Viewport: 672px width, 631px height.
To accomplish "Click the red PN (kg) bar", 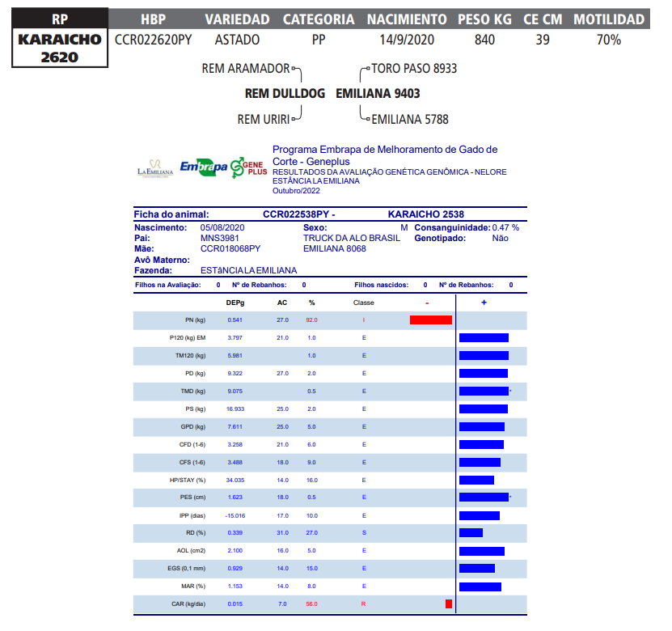I will [430, 320].
